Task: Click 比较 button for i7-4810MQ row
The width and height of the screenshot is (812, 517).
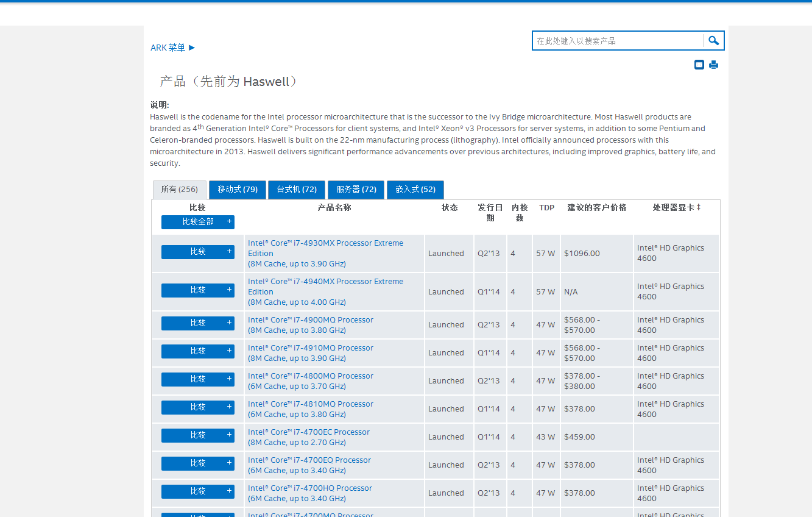Action: click(x=198, y=407)
